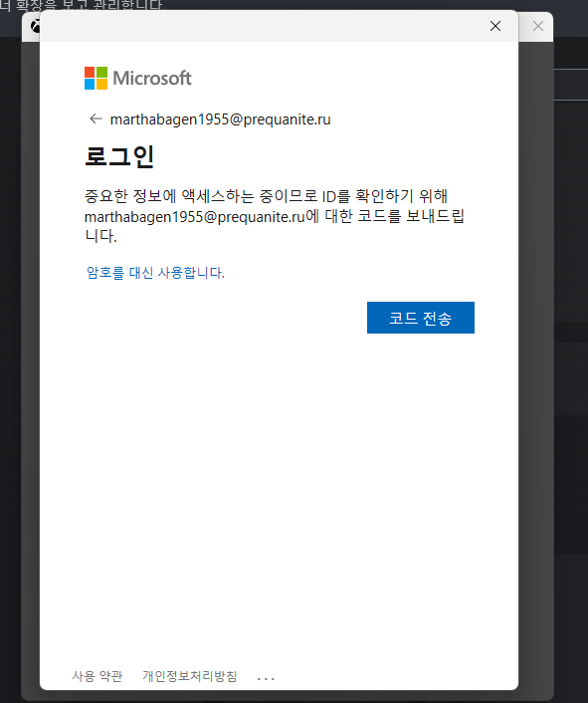The image size is (588, 703).
Task: Open the 개인정보처리방침 link
Action: coord(189,676)
